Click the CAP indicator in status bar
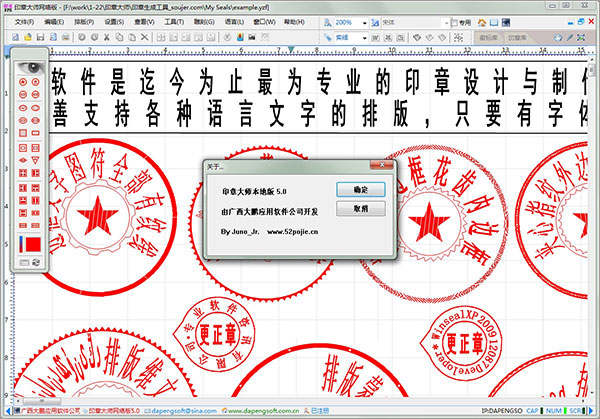The height and width of the screenshot is (419, 600). tap(532, 411)
